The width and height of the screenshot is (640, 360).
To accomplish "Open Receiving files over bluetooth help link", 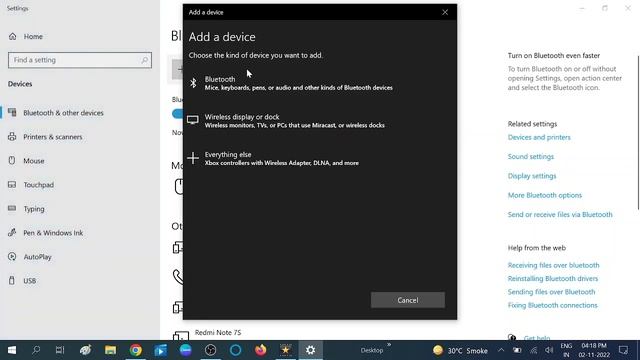I will pos(553,265).
